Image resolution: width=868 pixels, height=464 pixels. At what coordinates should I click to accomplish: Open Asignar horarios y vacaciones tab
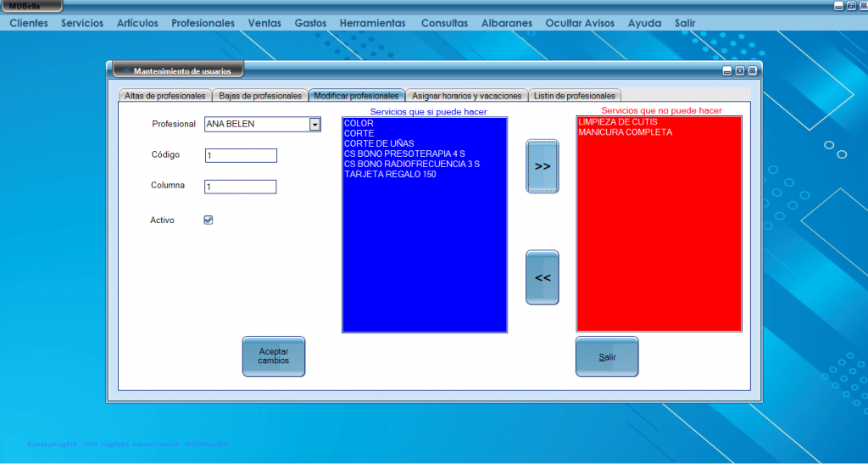[x=467, y=95]
